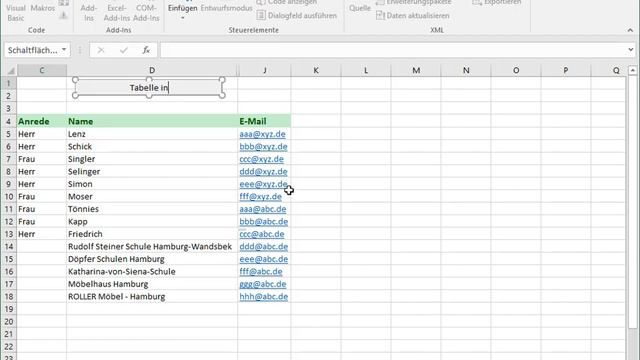Open the bbb@abc.de email link
640x360 pixels.
tap(264, 222)
